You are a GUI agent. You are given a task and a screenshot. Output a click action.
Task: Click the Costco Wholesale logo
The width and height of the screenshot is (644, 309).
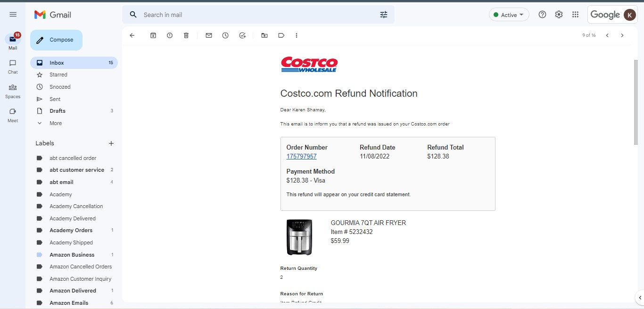(309, 65)
